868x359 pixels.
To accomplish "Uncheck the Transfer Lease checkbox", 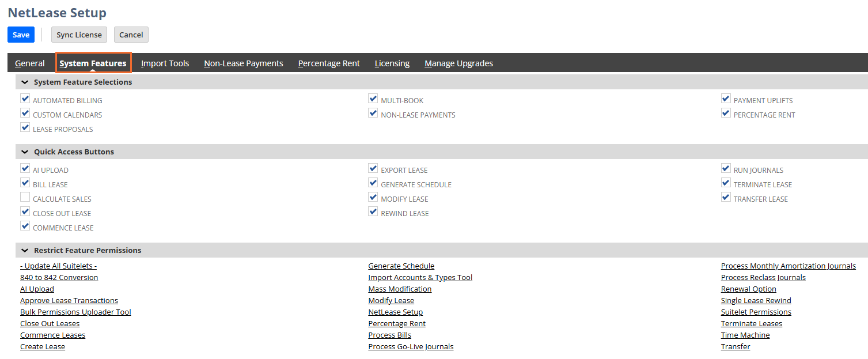I will click(726, 198).
